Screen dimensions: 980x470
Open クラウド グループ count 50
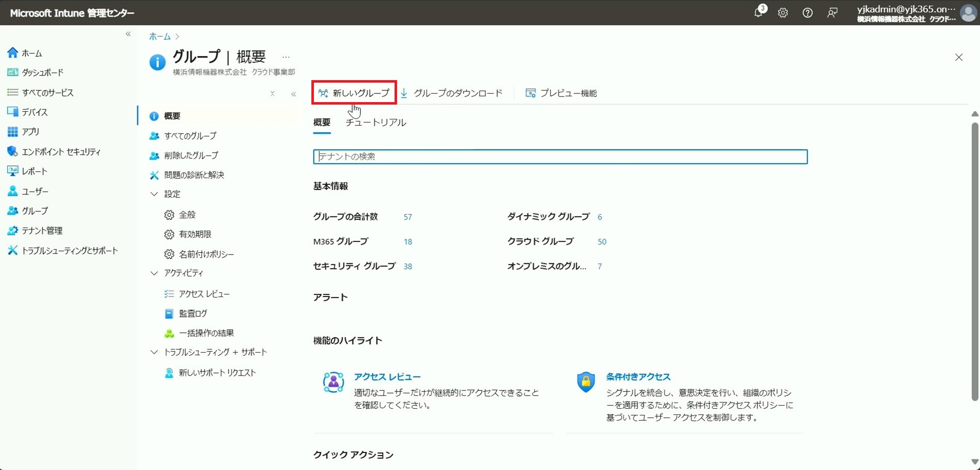[602, 242]
